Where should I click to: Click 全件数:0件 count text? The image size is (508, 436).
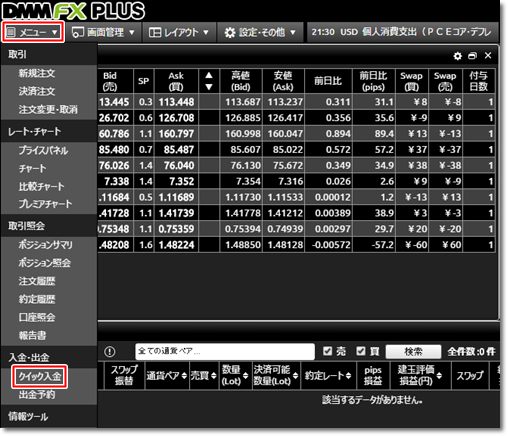click(x=471, y=351)
